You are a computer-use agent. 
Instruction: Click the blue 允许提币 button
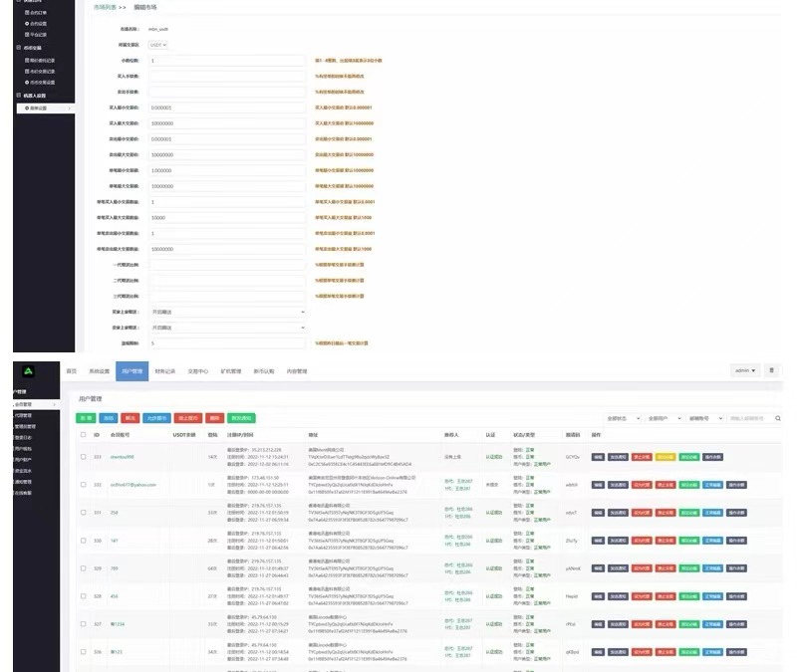tap(156, 418)
